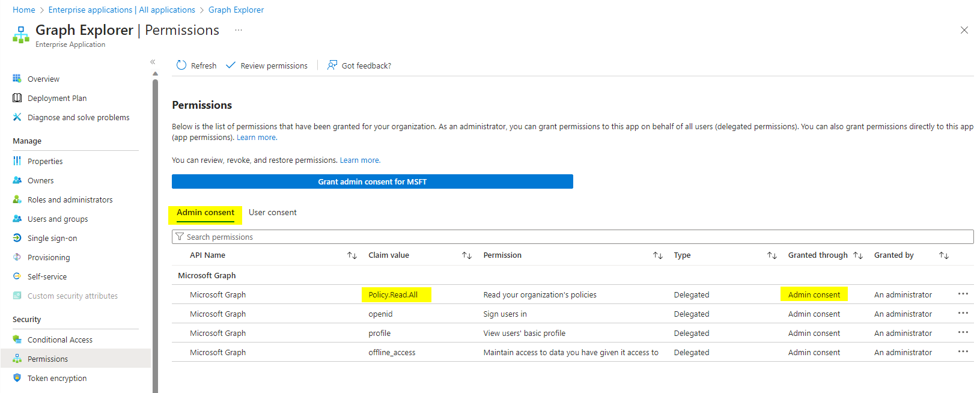Viewport: 980px width, 393px height.
Task: Go to the Home breadcrumb link
Action: pos(24,10)
